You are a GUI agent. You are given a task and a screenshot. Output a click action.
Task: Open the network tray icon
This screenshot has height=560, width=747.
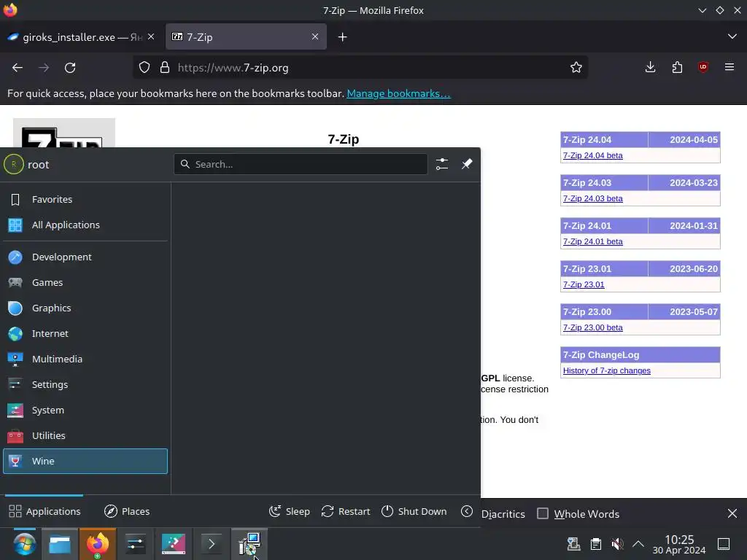(573, 544)
